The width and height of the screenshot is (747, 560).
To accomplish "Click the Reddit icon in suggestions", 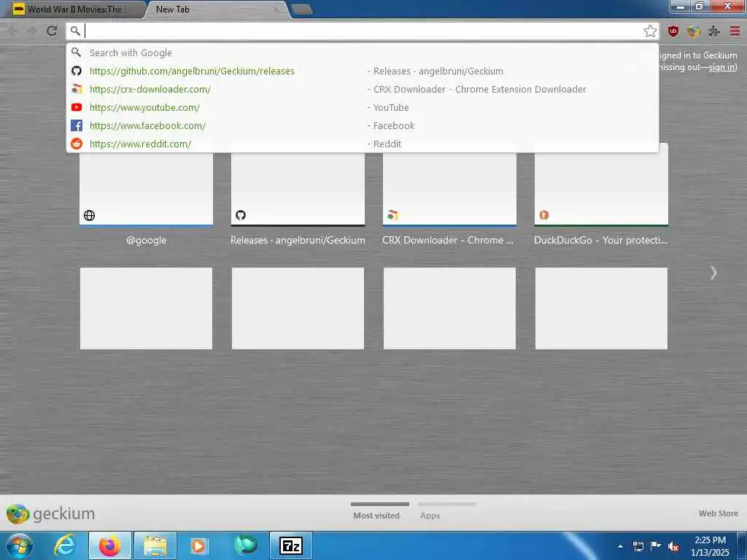I will [x=76, y=144].
